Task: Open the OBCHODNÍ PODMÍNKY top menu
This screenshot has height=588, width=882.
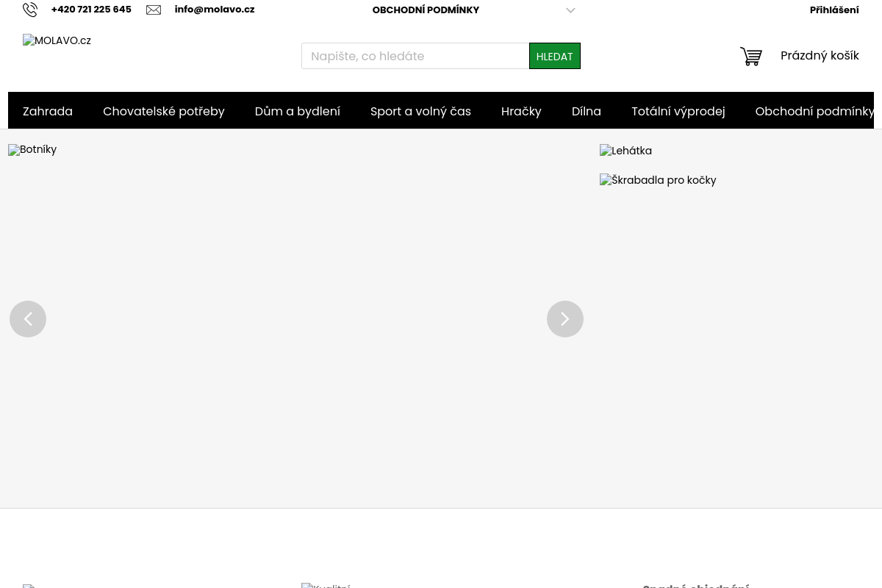Action: click(x=426, y=10)
